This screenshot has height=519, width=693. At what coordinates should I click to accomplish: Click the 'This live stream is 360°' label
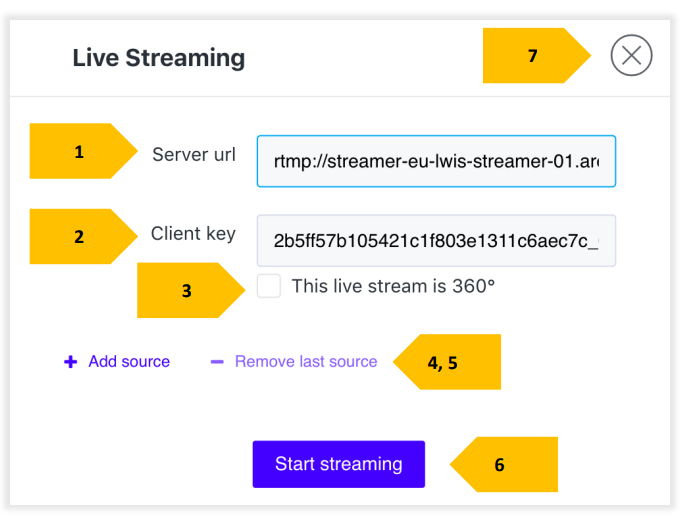(393, 287)
